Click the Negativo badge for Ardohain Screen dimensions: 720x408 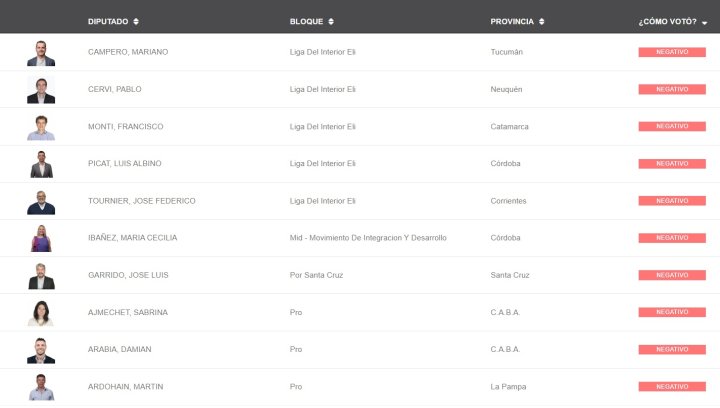tap(672, 386)
